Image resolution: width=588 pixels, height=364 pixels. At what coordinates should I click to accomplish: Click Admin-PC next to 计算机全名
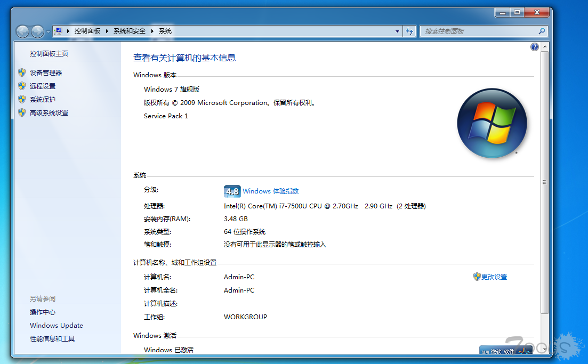239,290
